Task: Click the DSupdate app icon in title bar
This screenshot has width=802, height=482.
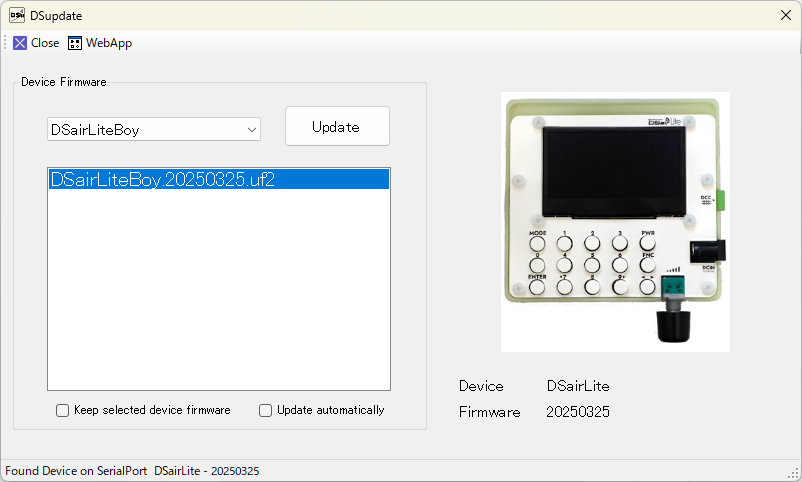Action: pos(17,15)
